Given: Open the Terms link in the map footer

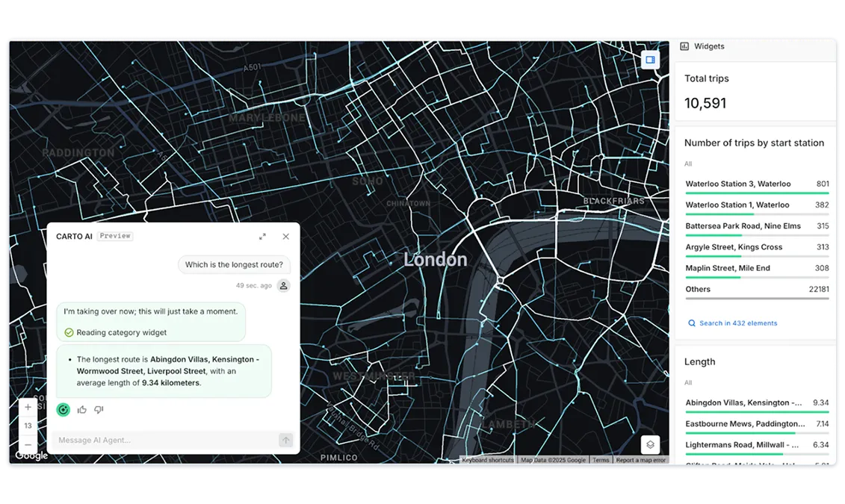Looking at the screenshot, I should click(601, 460).
